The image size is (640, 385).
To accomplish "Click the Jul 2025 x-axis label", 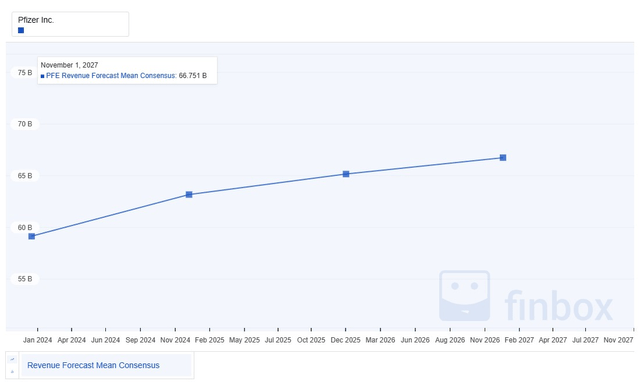I will pyautogui.click(x=278, y=340).
